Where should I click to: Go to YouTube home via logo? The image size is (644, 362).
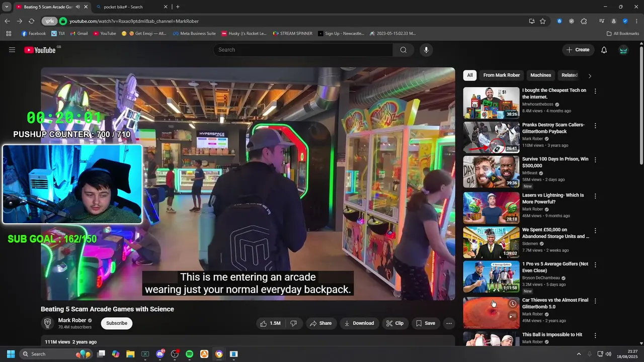(40, 50)
